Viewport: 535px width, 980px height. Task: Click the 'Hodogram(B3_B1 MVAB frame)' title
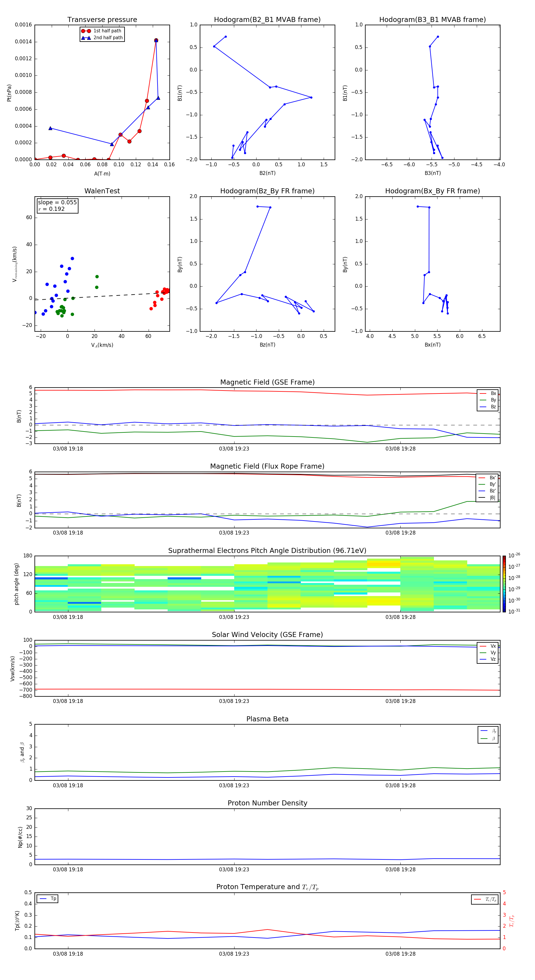pyautogui.click(x=432, y=19)
